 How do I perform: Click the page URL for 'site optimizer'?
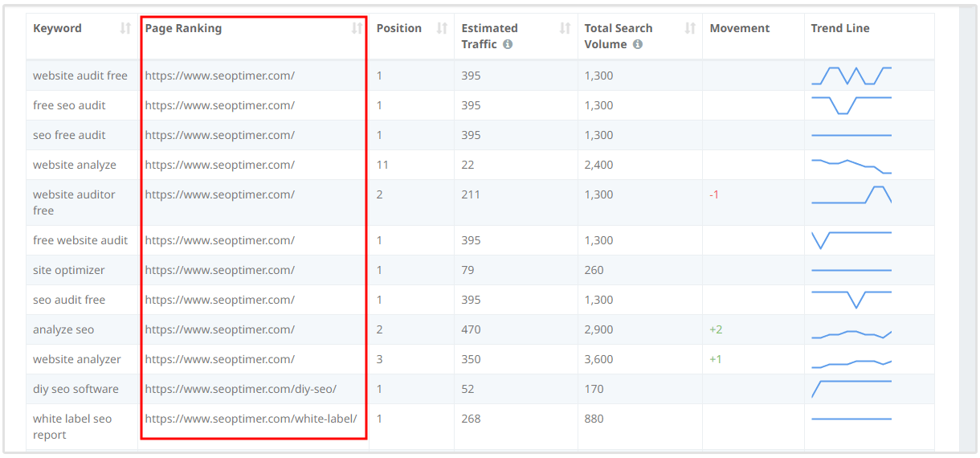click(219, 270)
